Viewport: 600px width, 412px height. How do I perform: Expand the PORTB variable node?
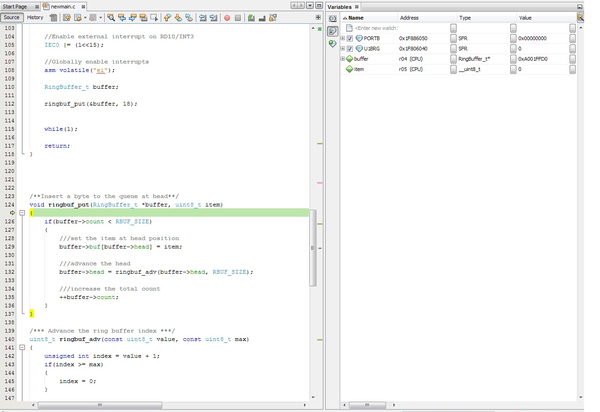(x=343, y=38)
